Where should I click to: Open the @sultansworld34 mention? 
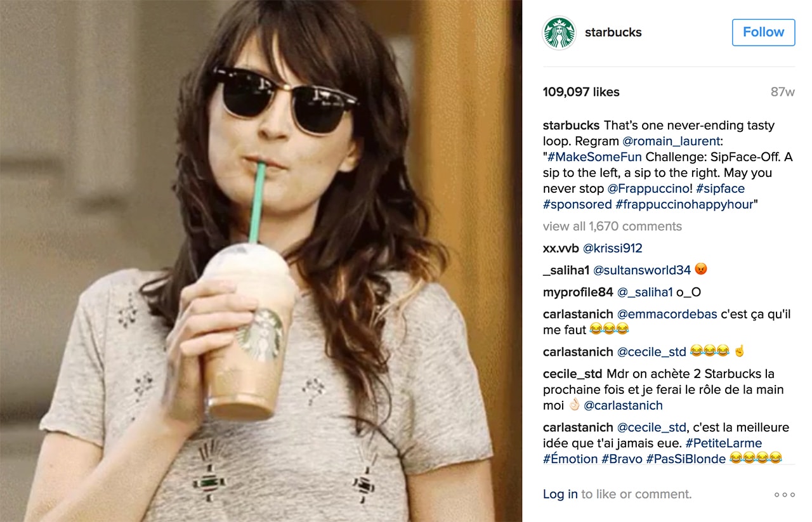[x=642, y=270]
